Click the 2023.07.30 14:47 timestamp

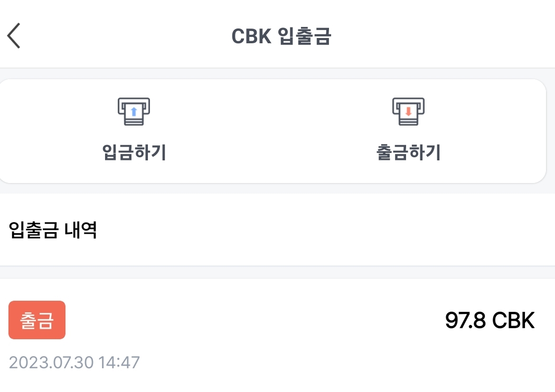pos(74,362)
